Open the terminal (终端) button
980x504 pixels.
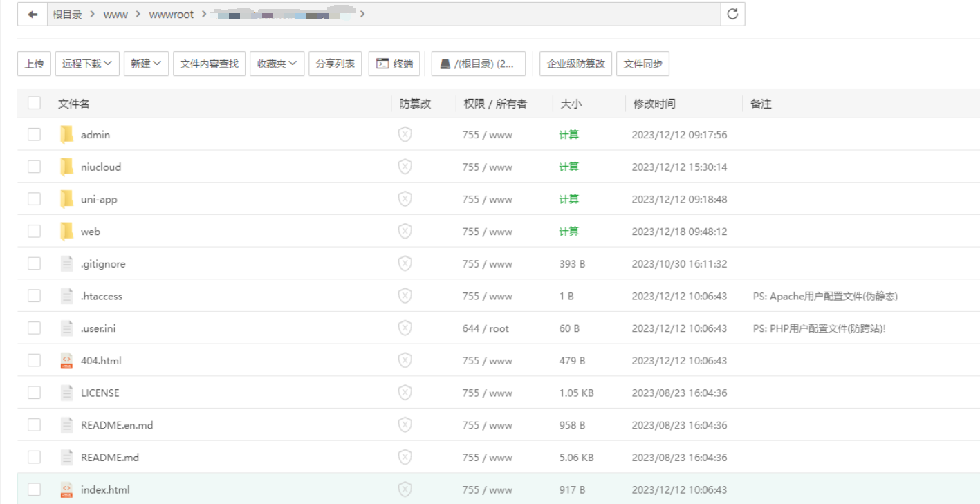pos(394,64)
